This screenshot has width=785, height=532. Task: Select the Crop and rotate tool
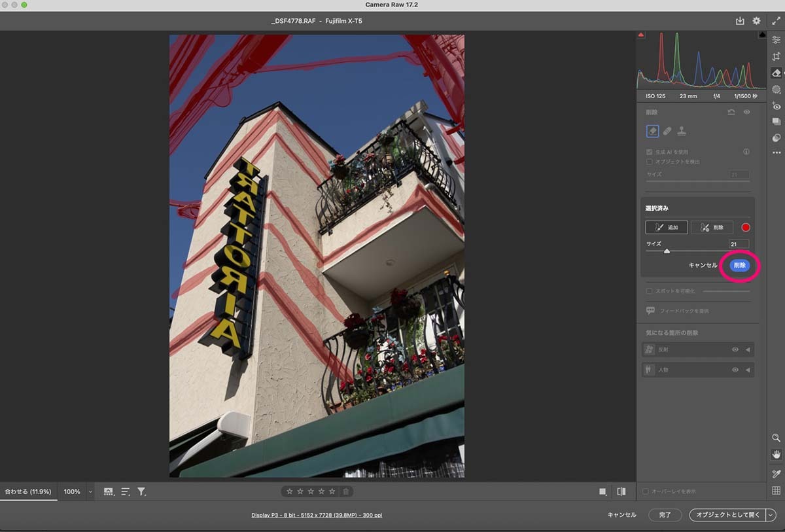point(776,57)
